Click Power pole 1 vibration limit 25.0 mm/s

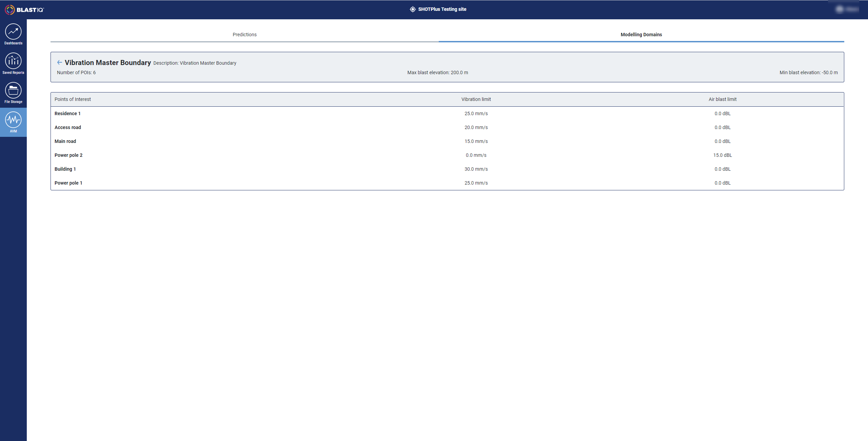point(476,183)
